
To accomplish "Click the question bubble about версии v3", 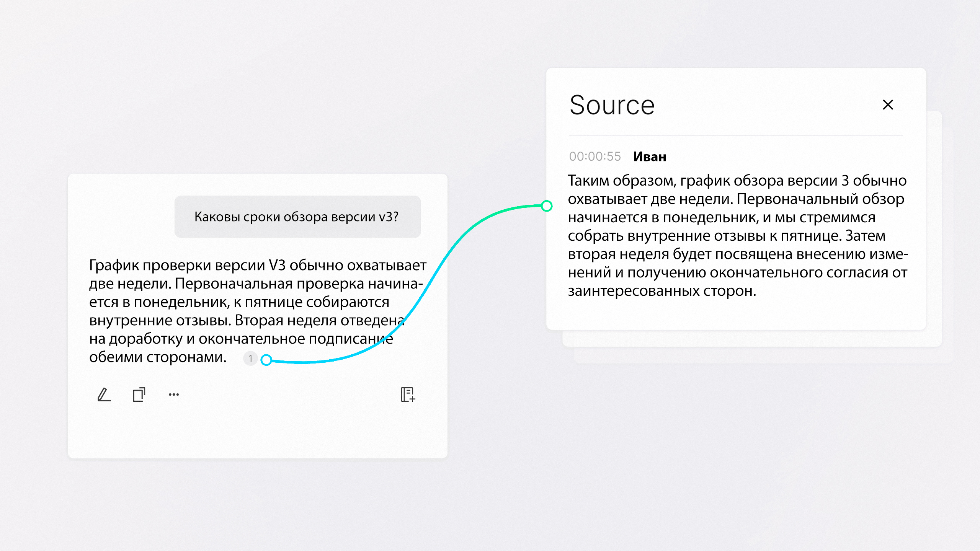I will (x=297, y=217).
